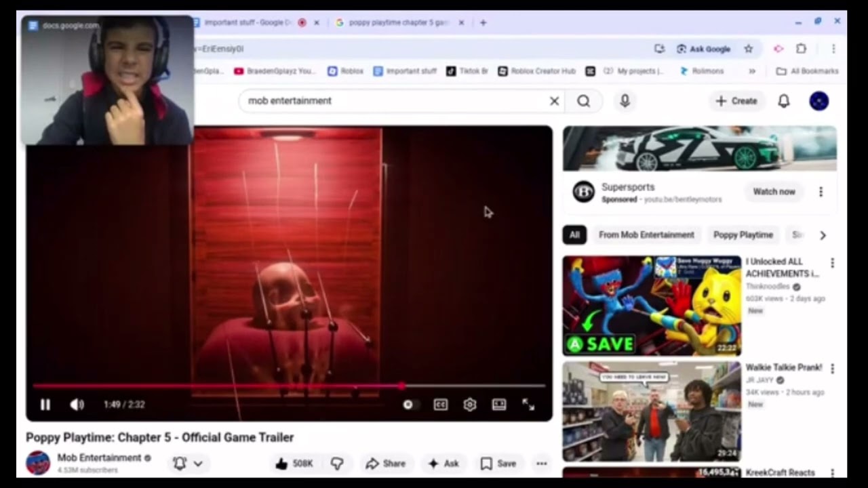Screen dimensions: 868x488
Task: Expand hidden bookmarks with double chevron
Action: [x=752, y=71]
